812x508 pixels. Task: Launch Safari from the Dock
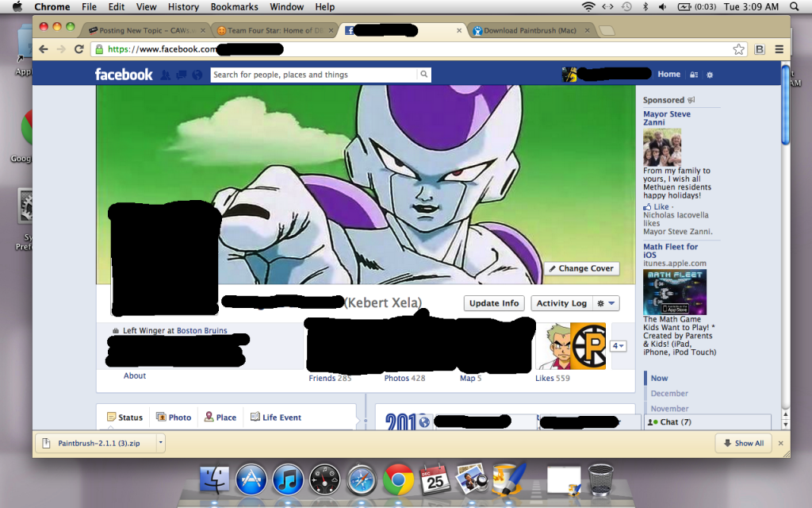pyautogui.click(x=362, y=479)
